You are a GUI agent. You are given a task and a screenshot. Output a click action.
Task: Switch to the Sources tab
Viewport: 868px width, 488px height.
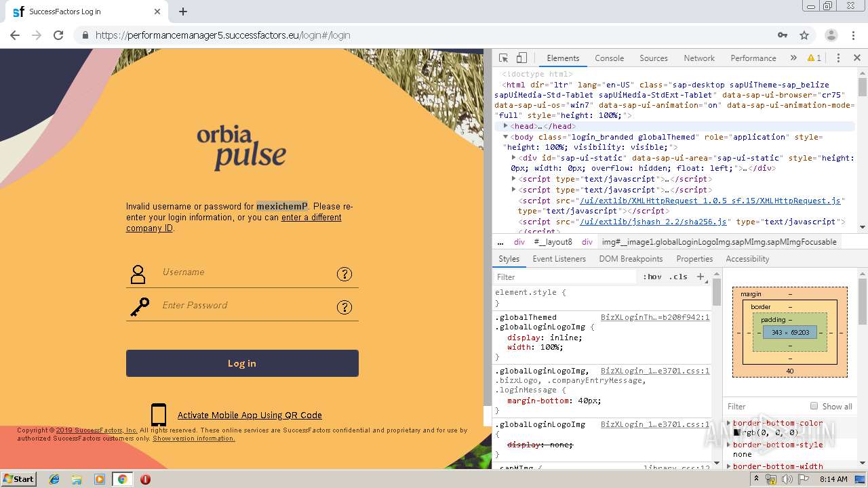coord(654,58)
